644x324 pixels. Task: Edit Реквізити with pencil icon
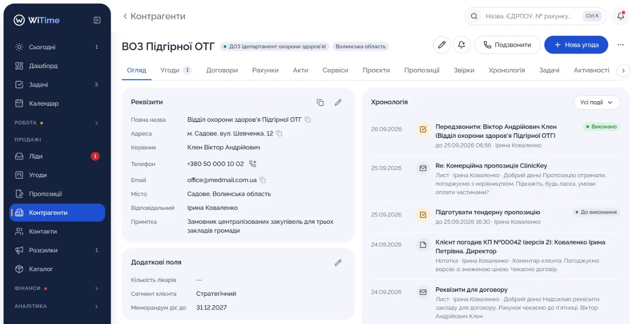338,102
